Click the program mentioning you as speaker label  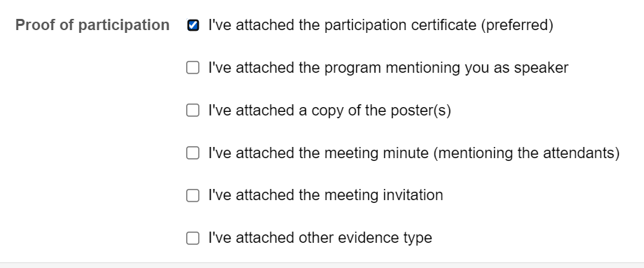coord(388,68)
